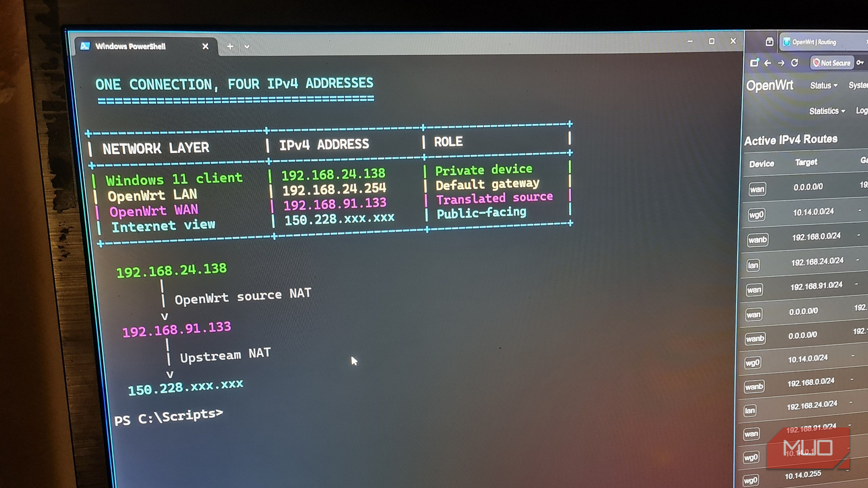The width and height of the screenshot is (868, 488).
Task: Close the Windows PowerShell tab
Action: 205,47
